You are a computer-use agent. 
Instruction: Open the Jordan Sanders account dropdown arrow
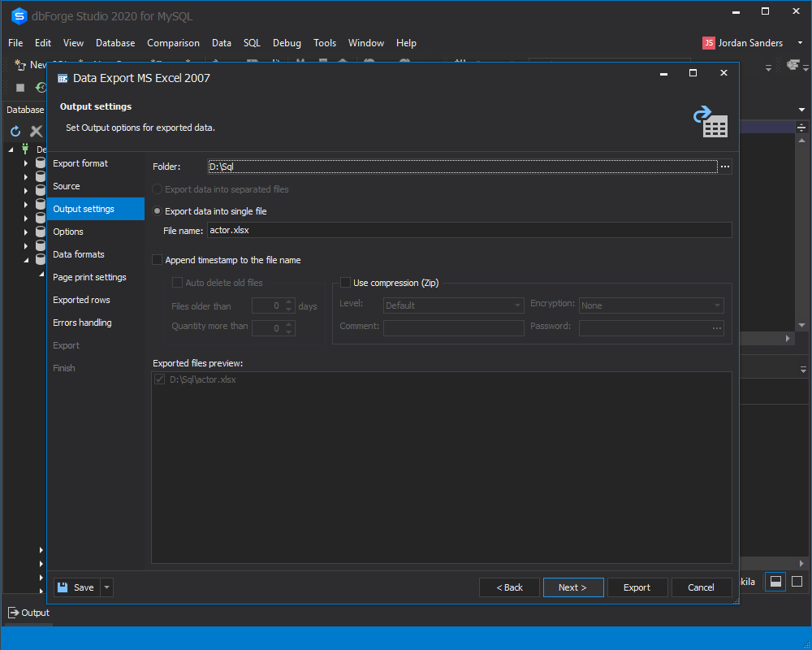click(x=801, y=43)
